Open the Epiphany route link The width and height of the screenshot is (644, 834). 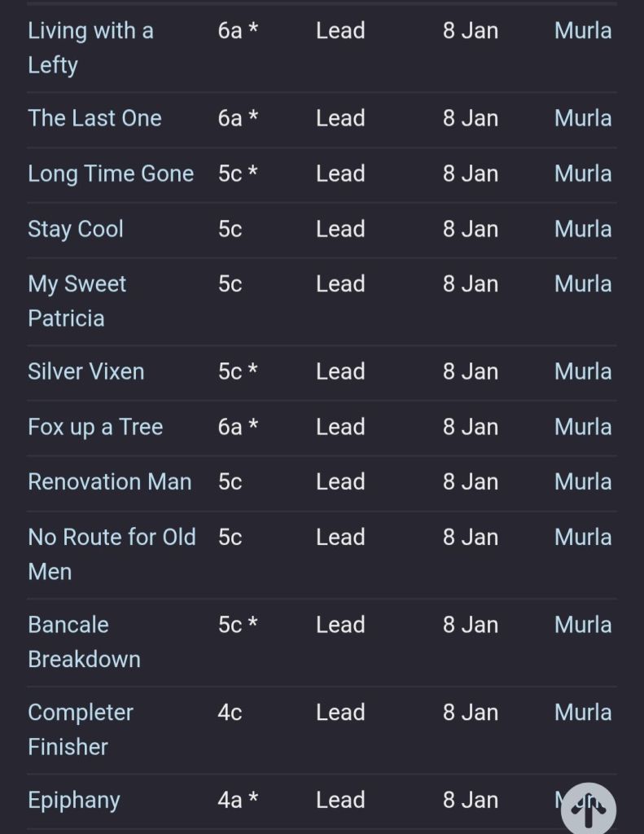(x=74, y=800)
